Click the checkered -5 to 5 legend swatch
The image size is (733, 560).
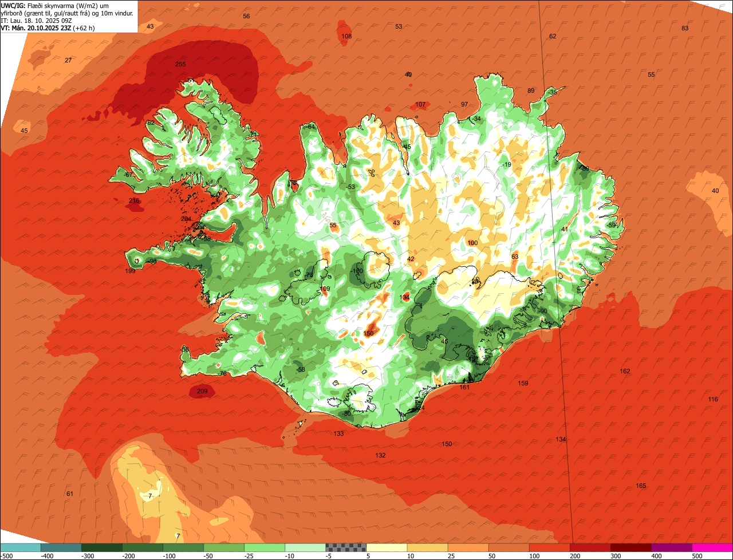[x=346, y=547]
